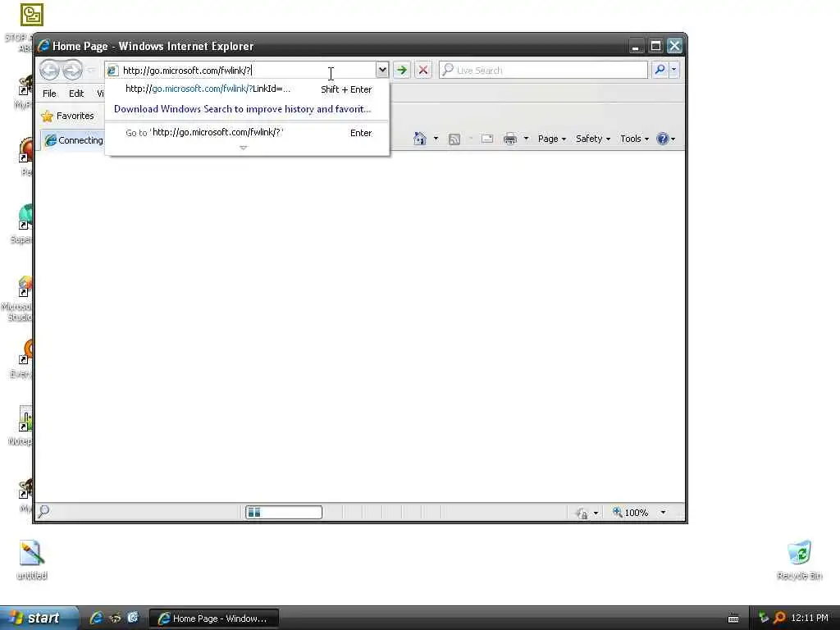Open the Windows Start menu
840x630 pixels.
coord(38,619)
